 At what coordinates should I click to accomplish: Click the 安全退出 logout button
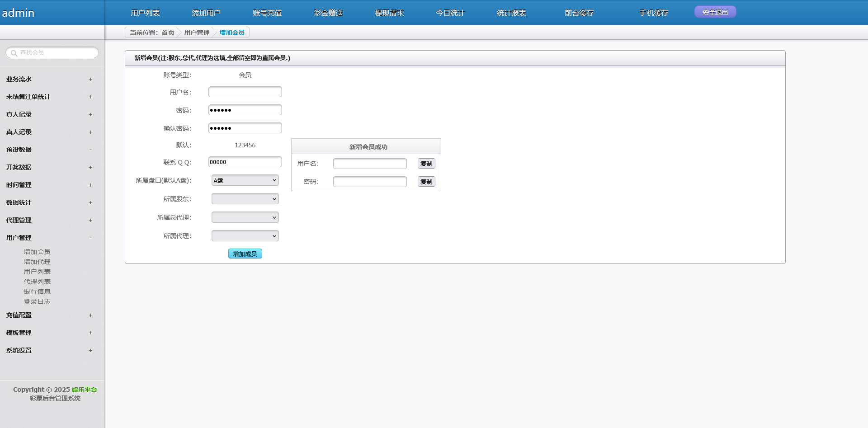pos(715,12)
